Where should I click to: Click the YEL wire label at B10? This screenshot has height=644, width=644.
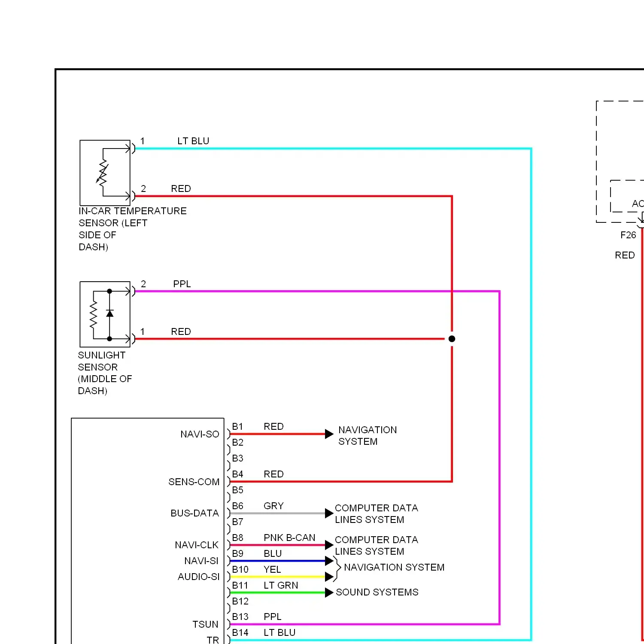pyautogui.click(x=272, y=569)
